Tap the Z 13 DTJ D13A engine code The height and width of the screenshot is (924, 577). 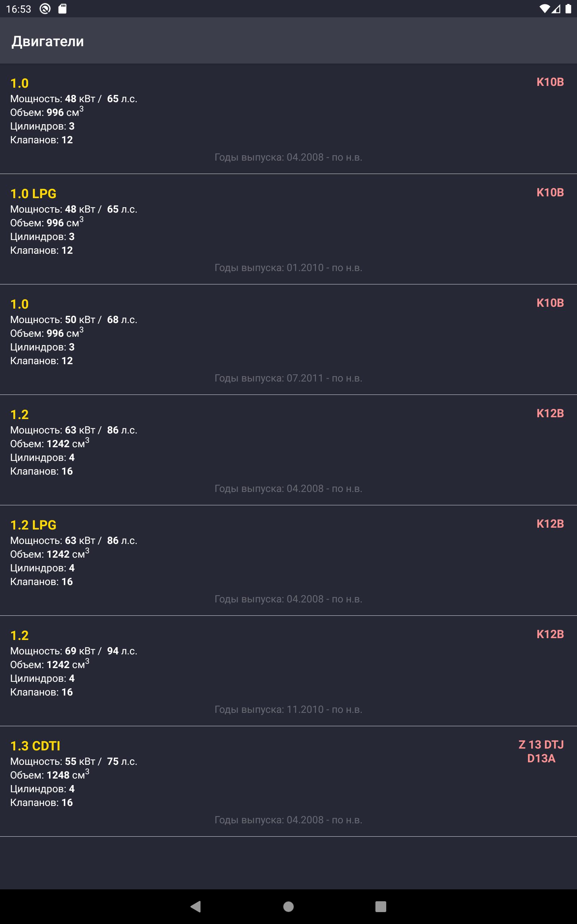[541, 751]
